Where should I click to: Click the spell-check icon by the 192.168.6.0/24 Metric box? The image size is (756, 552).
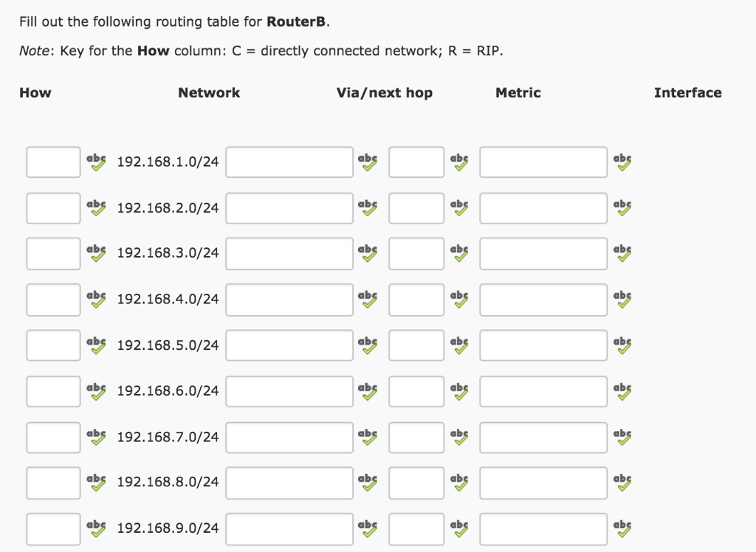(458, 390)
